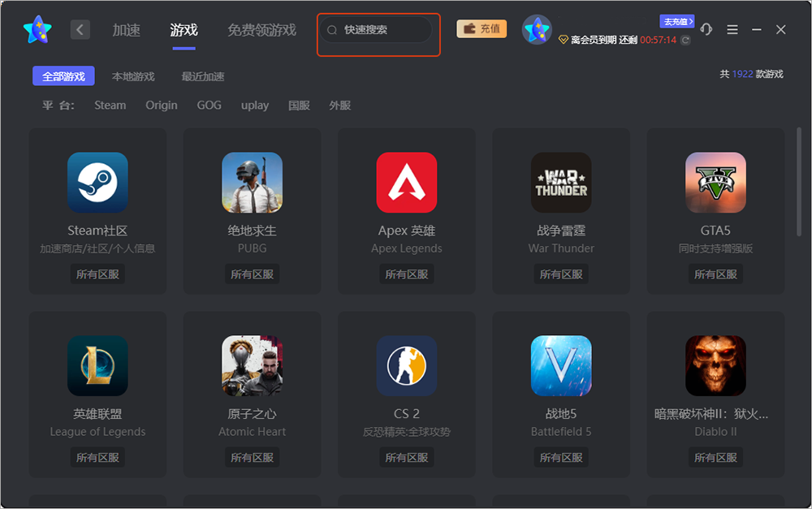Open the hamburger menu icon
Image resolution: width=812 pixels, height=509 pixels.
click(732, 29)
